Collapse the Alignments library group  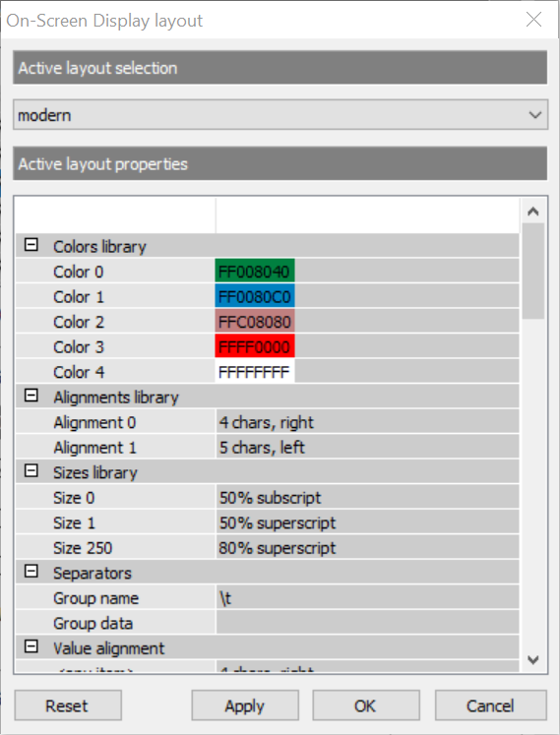click(31, 396)
